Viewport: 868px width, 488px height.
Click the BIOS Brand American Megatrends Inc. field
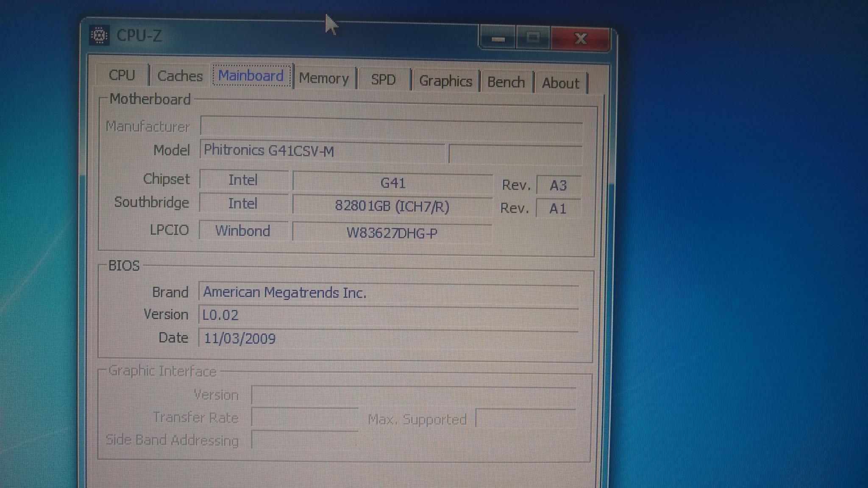pos(389,293)
